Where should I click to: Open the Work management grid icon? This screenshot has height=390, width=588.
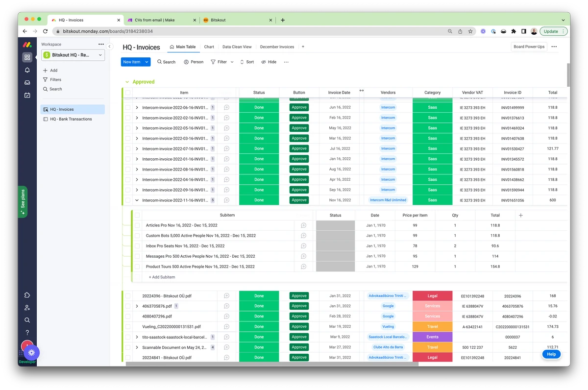[27, 57]
